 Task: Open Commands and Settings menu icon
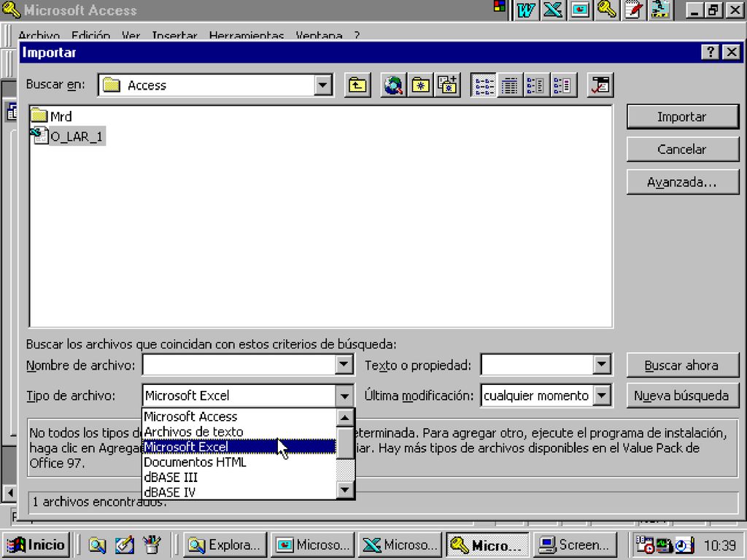[600, 85]
